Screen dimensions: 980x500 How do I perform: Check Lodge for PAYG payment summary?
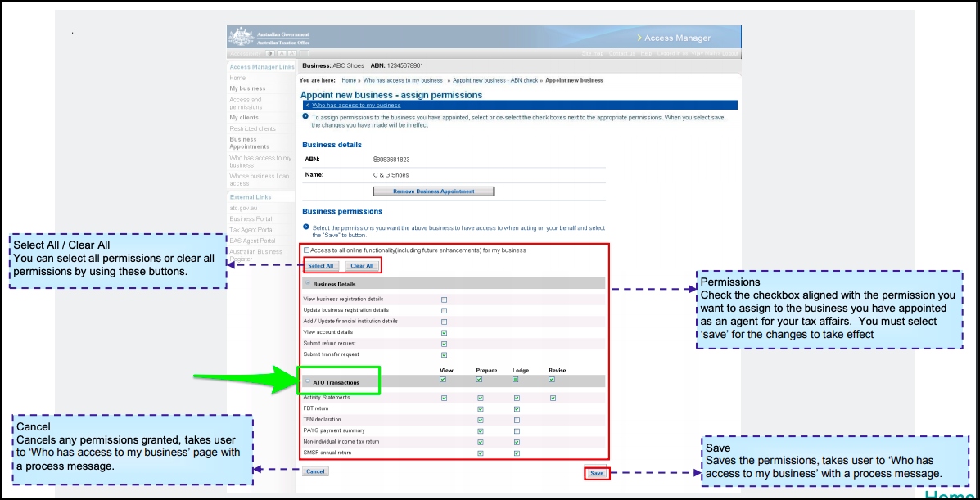(517, 431)
